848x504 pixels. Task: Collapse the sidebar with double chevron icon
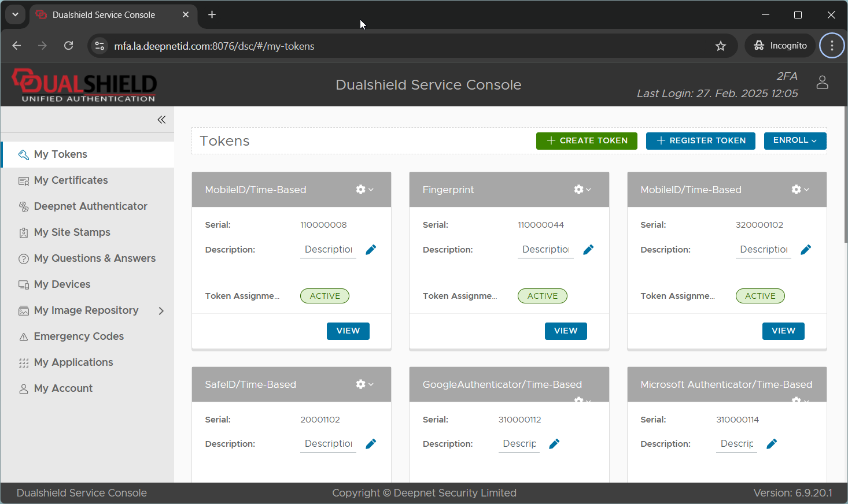tap(161, 120)
